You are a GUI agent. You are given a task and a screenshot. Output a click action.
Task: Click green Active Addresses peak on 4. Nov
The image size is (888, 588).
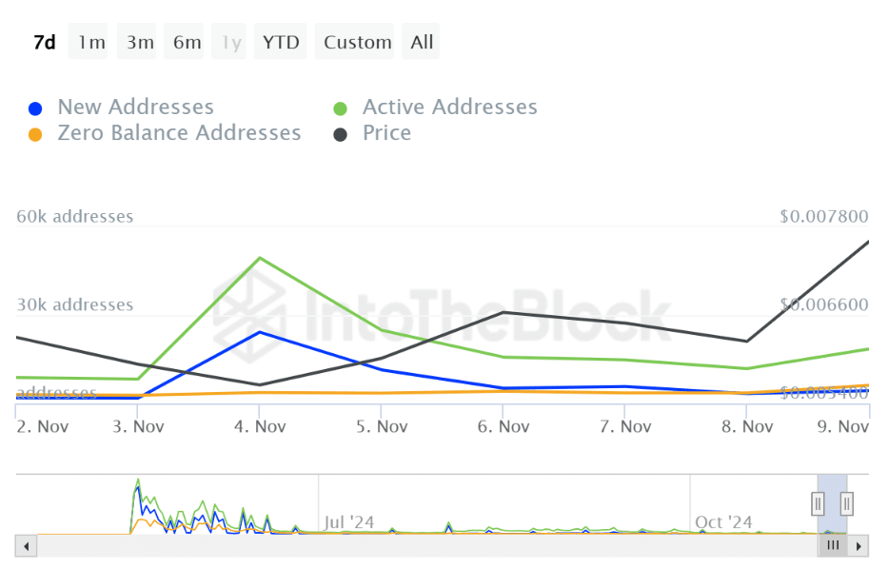pyautogui.click(x=260, y=258)
